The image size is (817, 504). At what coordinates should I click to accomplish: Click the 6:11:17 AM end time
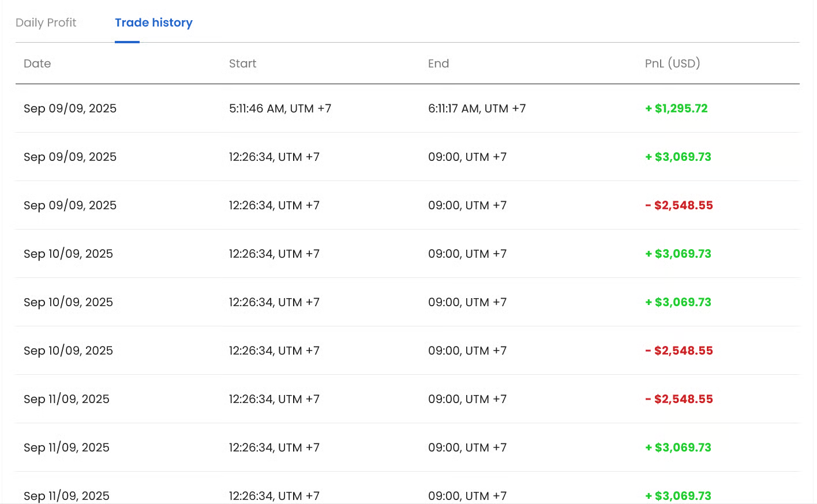[x=477, y=108]
